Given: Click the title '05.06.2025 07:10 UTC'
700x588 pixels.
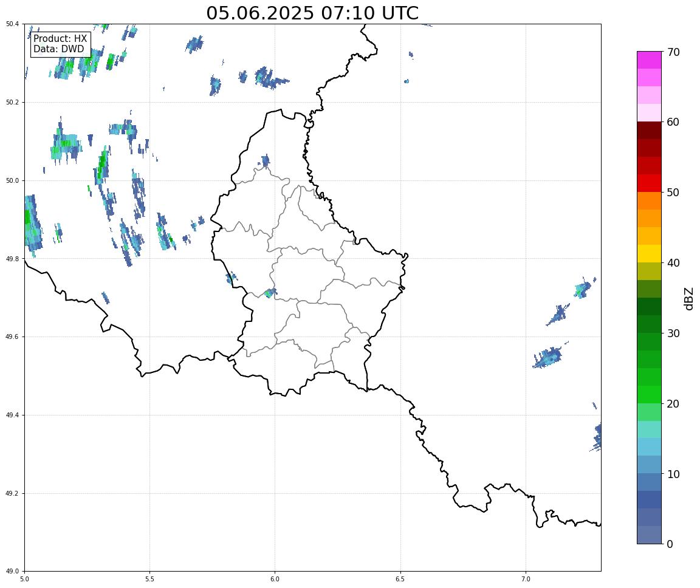Looking at the screenshot, I should click(x=312, y=13).
